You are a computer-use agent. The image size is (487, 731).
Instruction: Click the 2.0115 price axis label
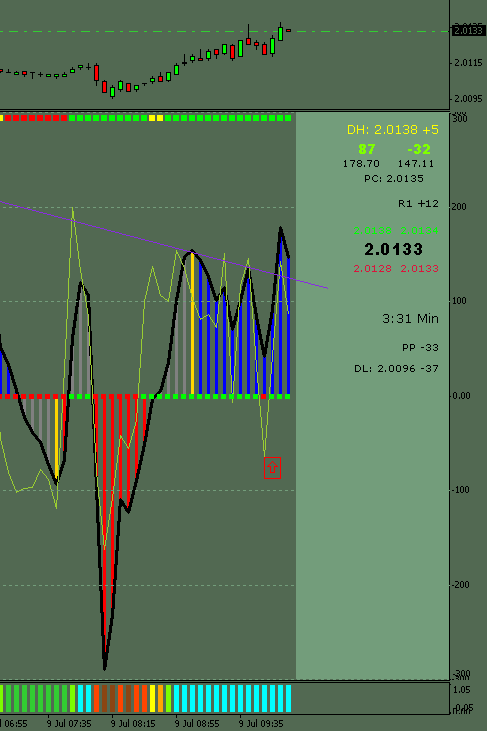coord(468,62)
